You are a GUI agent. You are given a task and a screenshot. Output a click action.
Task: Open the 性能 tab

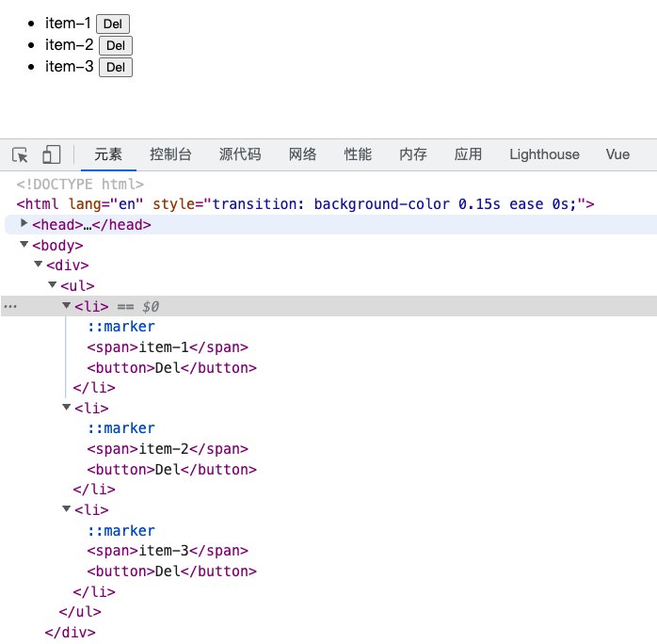point(358,154)
